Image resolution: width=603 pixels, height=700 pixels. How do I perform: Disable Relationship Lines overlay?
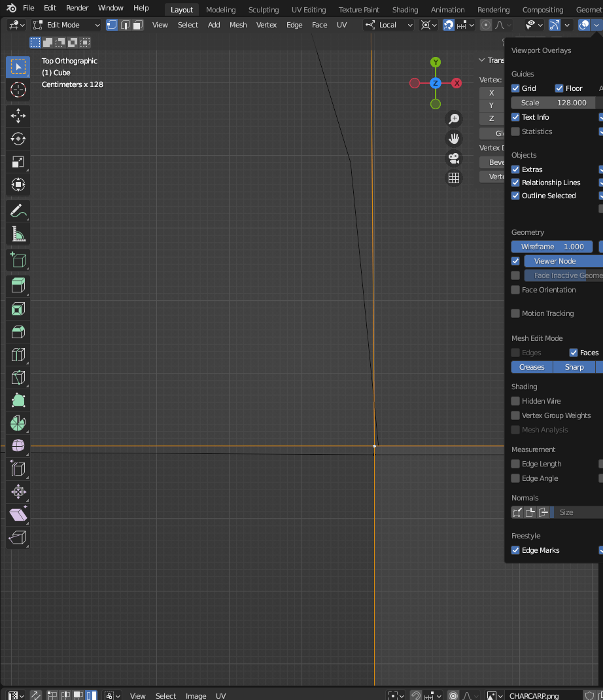point(515,183)
